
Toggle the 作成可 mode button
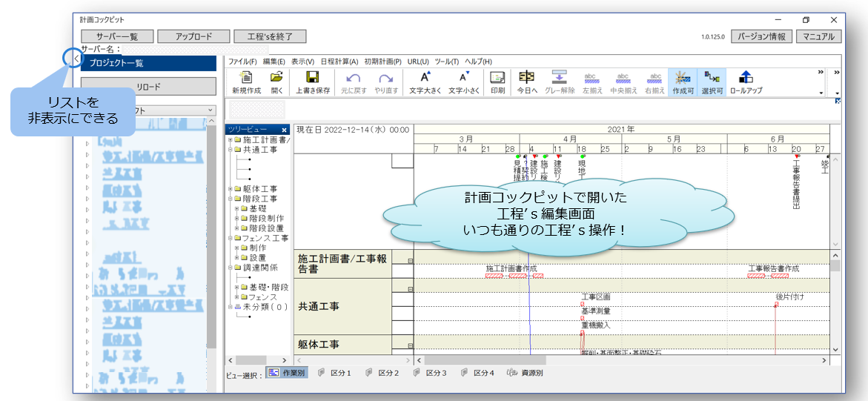[683, 82]
